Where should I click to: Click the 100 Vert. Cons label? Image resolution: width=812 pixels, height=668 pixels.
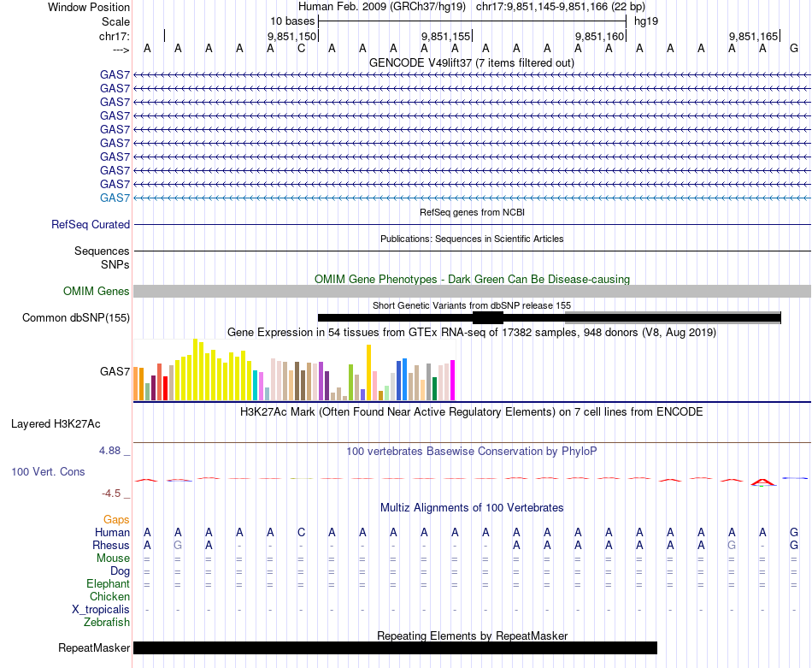[x=48, y=471]
